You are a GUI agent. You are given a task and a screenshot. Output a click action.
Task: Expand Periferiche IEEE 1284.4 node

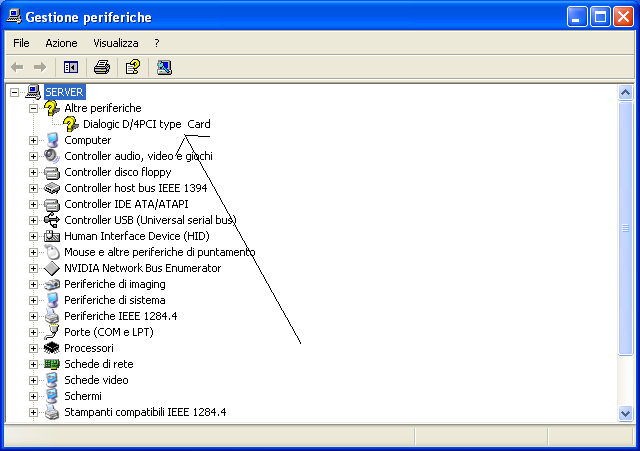(33, 316)
